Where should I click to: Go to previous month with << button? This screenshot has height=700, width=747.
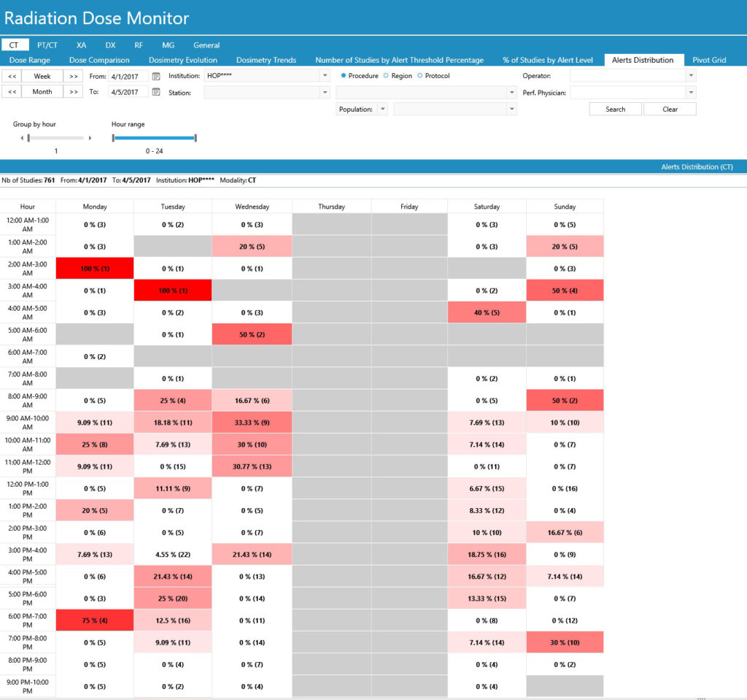click(12, 92)
